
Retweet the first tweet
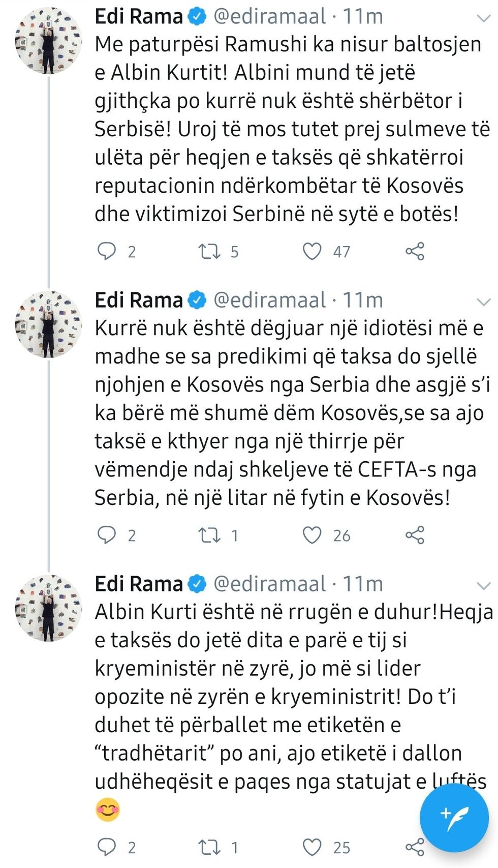(x=211, y=250)
